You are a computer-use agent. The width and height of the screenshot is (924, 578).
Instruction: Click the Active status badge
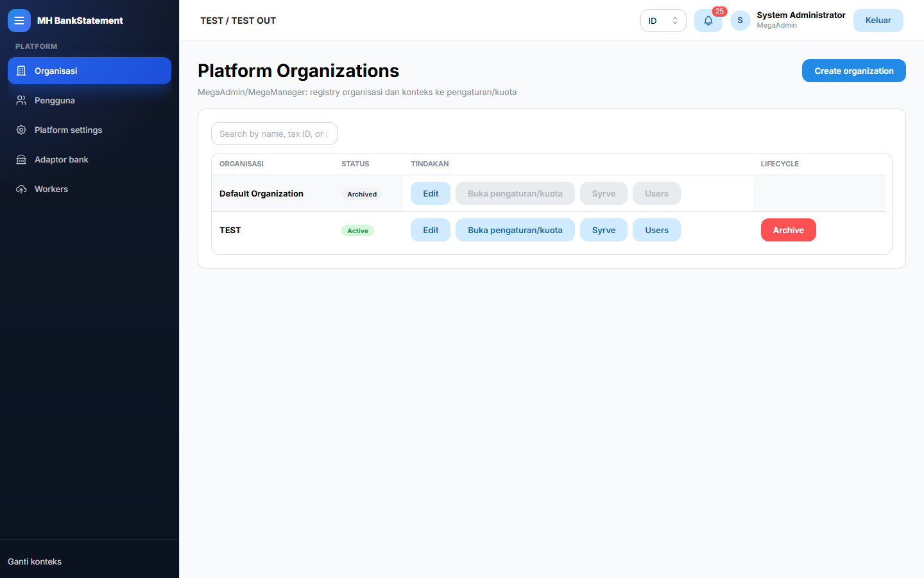pyautogui.click(x=357, y=231)
